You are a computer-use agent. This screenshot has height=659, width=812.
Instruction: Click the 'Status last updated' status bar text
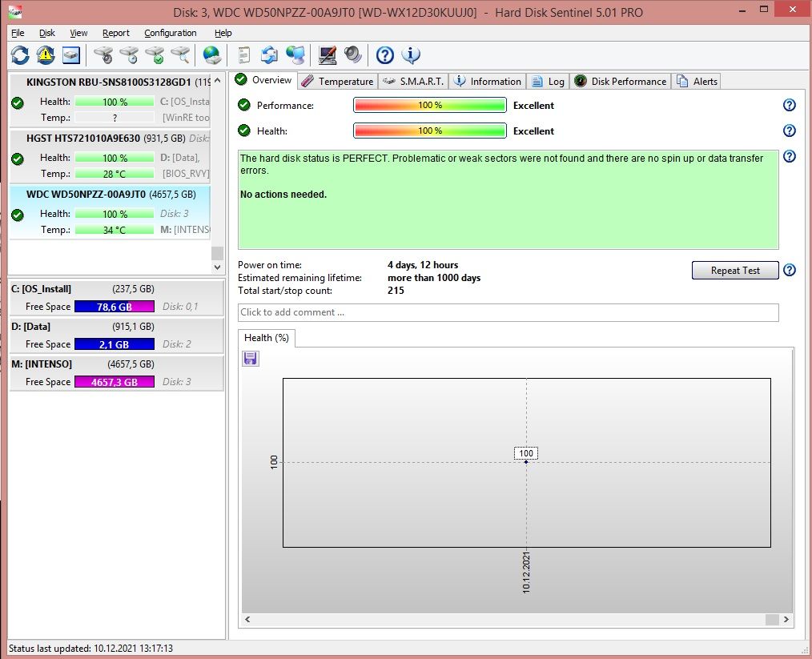tap(90, 648)
